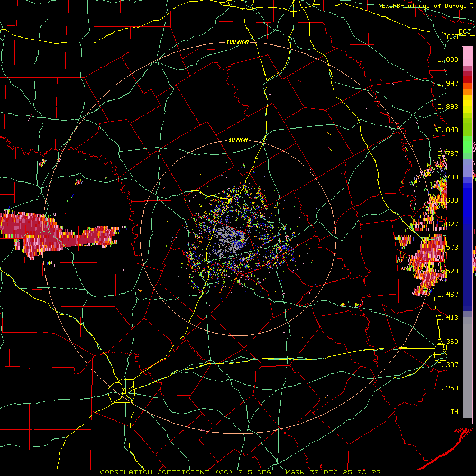Select the 0.413 scale value
The height and width of the screenshot is (476, 476).
click(x=448, y=318)
